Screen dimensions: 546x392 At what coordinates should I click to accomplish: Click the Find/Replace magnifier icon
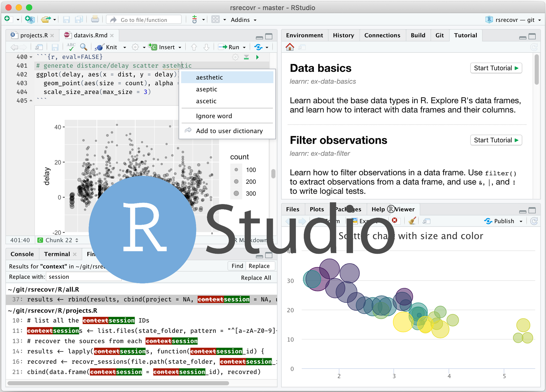click(x=84, y=47)
